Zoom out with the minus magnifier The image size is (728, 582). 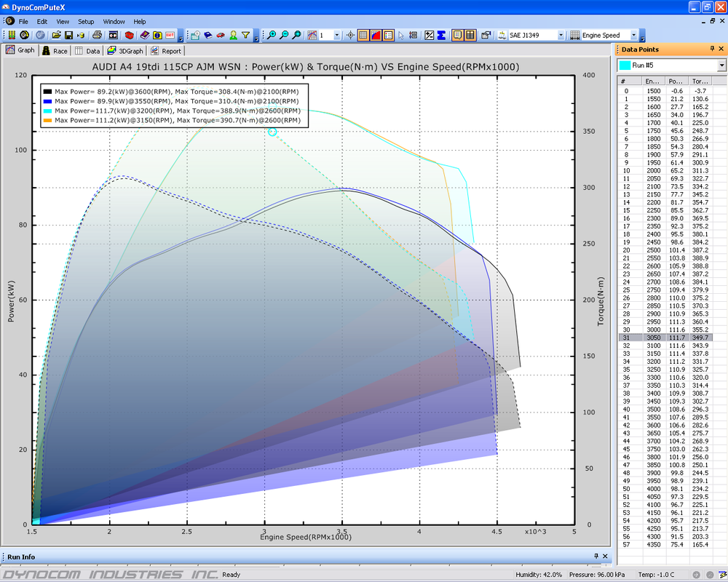pyautogui.click(x=284, y=35)
